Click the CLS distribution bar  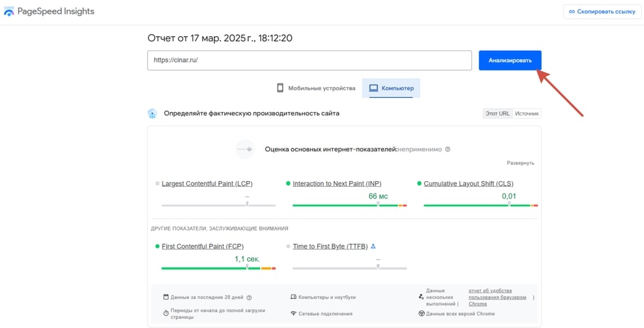[x=480, y=205]
